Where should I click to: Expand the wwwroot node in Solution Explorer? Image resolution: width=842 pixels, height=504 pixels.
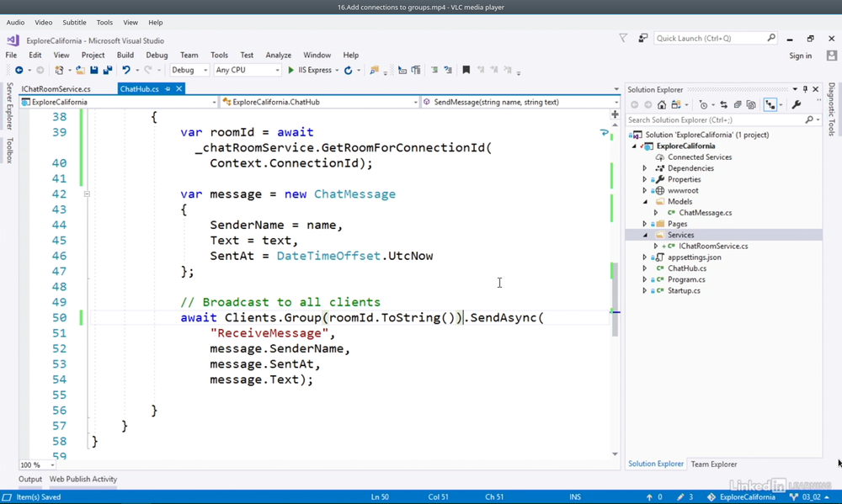(x=645, y=190)
